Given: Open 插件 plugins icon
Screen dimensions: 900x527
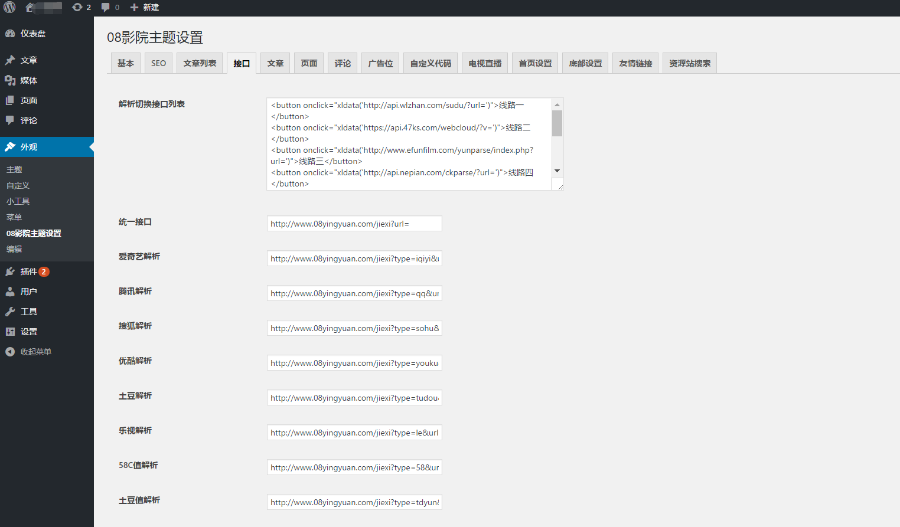Looking at the screenshot, I should 10,272.
